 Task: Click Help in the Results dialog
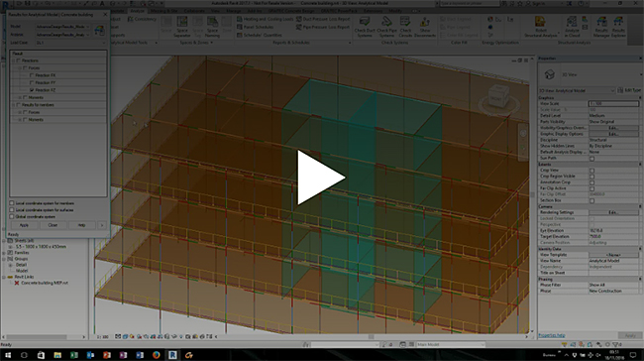[x=81, y=225]
